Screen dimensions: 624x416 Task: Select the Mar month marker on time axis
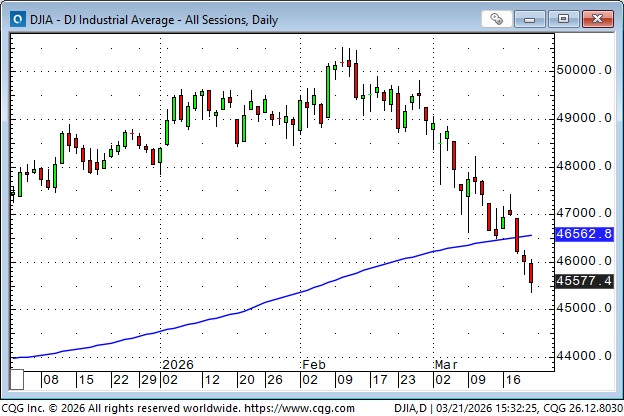tap(446, 365)
